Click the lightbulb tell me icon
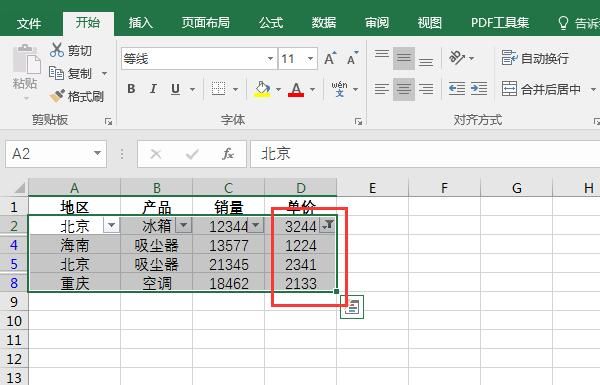This screenshot has width=600, height=385. [x=563, y=23]
